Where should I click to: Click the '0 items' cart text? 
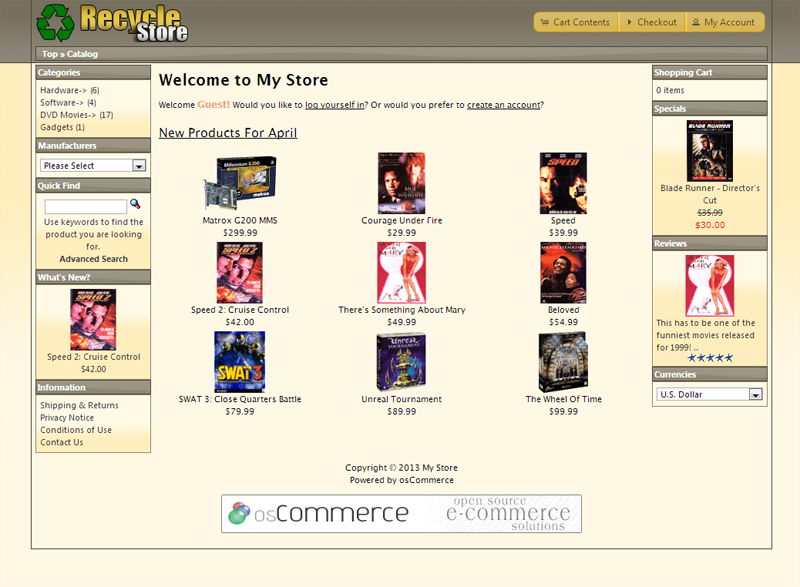point(670,90)
